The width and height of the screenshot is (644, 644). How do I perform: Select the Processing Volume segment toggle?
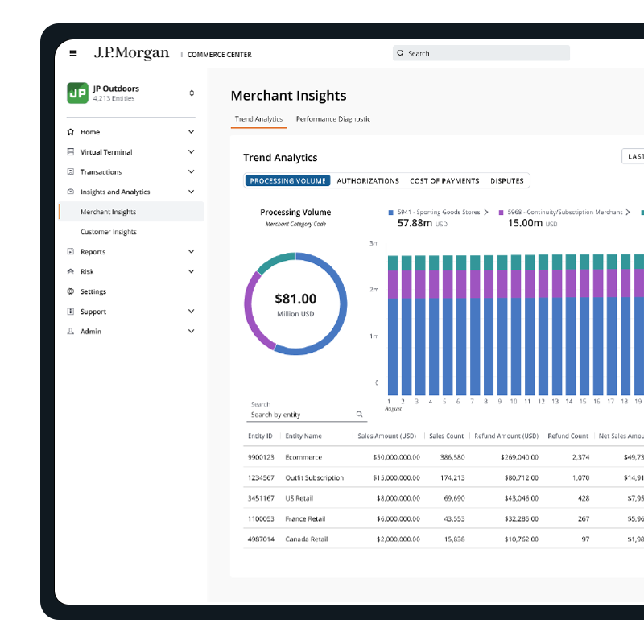click(x=287, y=180)
